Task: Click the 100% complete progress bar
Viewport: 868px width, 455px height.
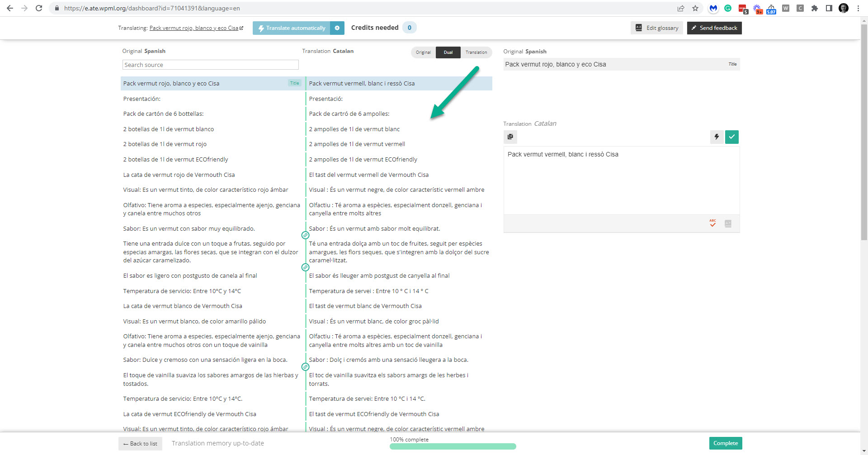Action: (453, 446)
